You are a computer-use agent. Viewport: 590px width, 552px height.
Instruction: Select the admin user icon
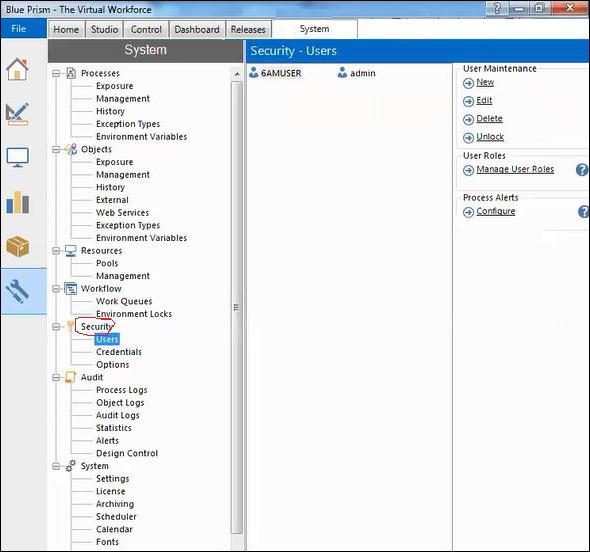point(342,73)
